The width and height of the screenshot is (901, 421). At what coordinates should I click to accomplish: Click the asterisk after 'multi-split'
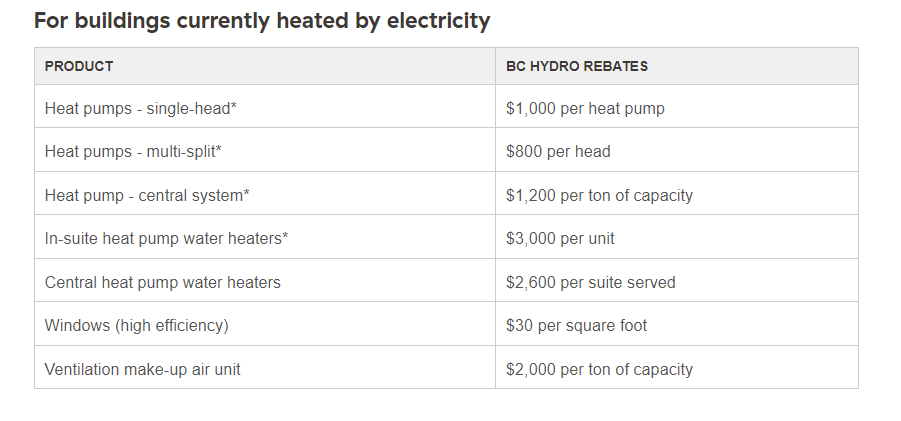(x=219, y=150)
